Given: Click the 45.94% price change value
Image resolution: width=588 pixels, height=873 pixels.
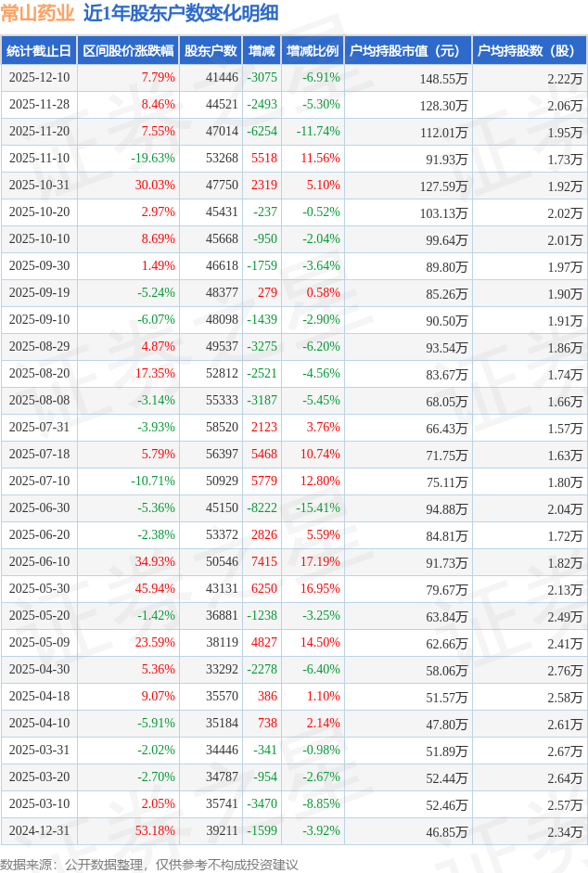Looking at the screenshot, I should click(155, 589).
